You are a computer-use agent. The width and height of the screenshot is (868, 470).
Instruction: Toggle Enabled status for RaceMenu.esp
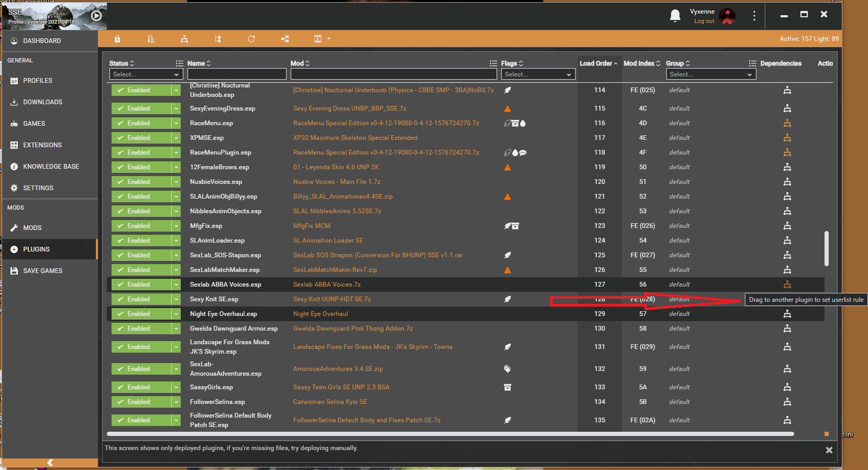click(141, 123)
